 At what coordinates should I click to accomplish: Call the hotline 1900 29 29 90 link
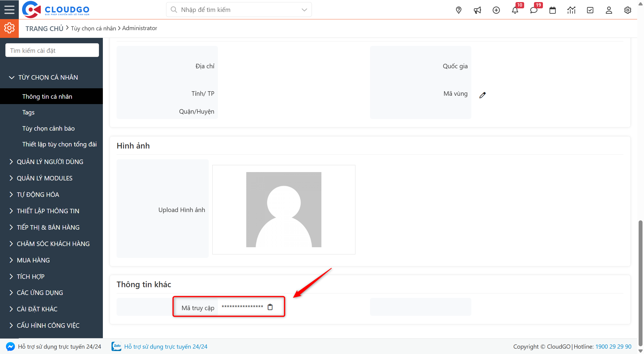(613, 346)
